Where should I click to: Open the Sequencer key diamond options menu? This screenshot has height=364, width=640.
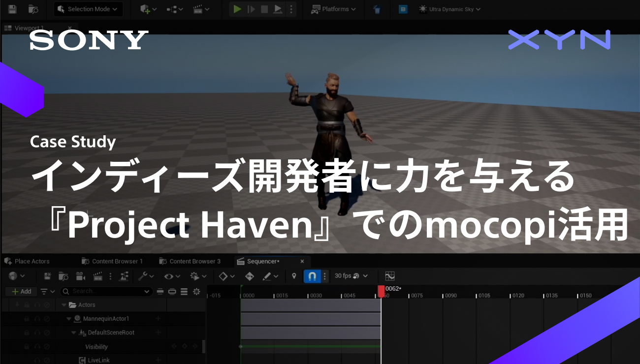(227, 276)
